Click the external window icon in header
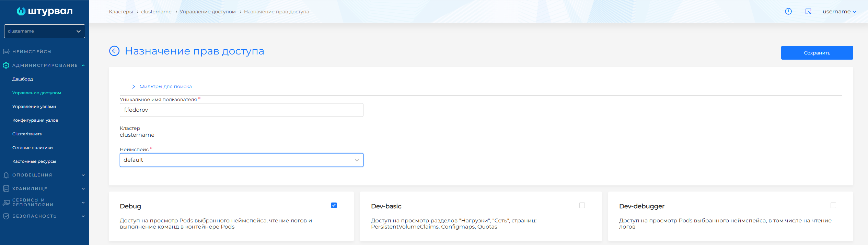Image resolution: width=868 pixels, height=245 pixels. pos(808,11)
